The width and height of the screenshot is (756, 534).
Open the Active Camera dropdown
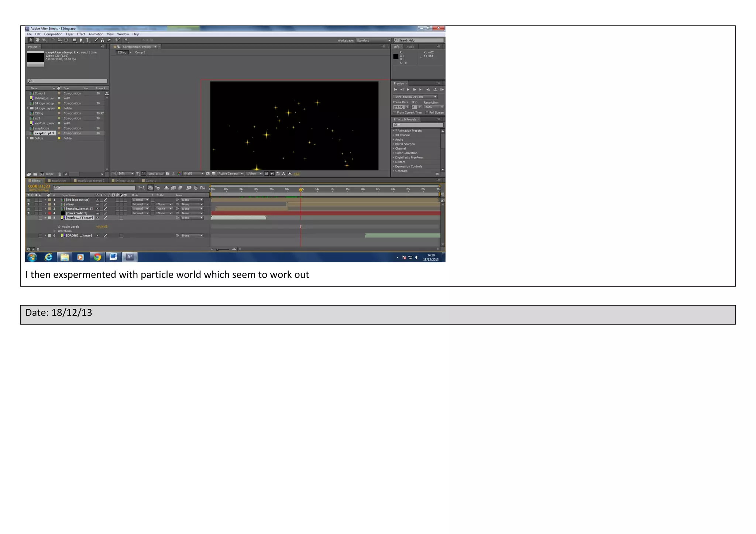point(230,173)
